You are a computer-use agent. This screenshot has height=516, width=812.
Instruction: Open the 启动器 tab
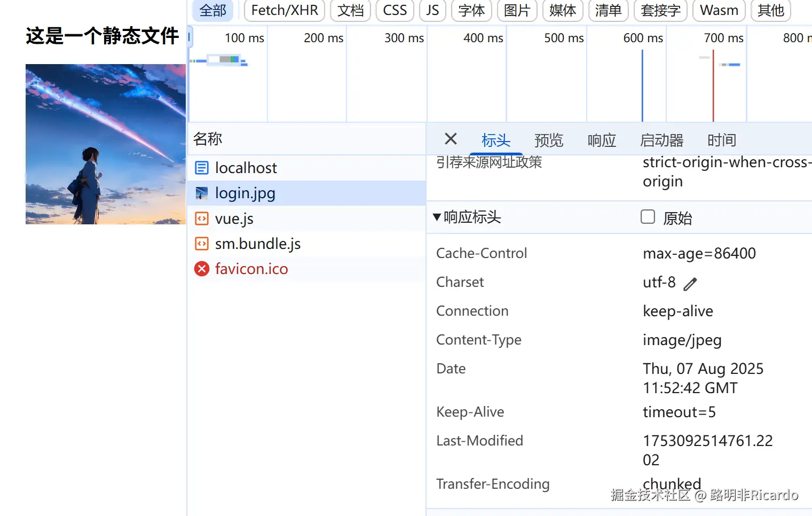point(661,140)
